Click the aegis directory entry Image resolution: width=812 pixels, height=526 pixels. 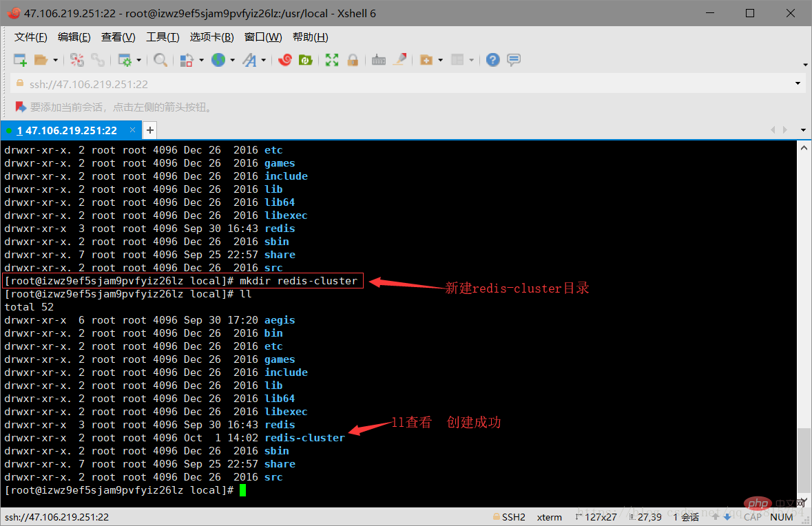tap(280, 320)
